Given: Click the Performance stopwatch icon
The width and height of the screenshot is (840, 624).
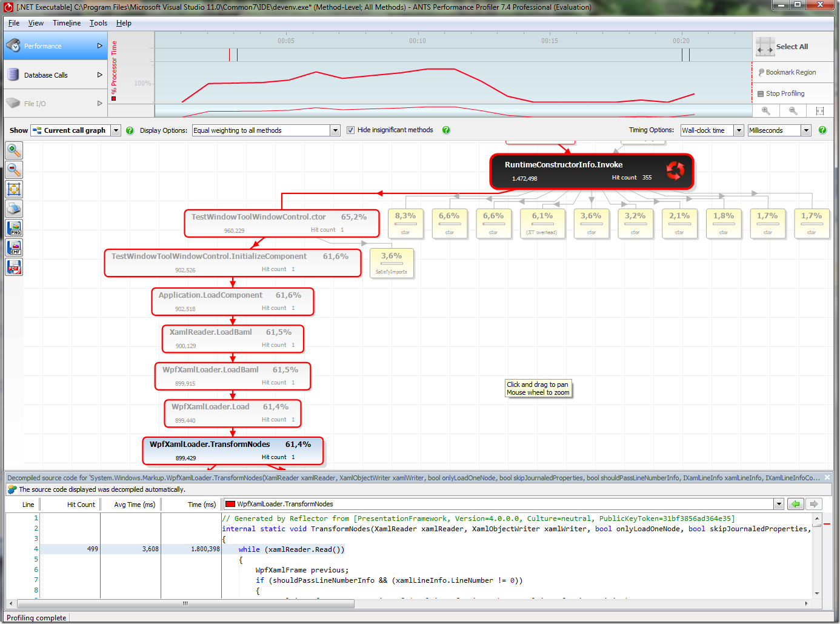Looking at the screenshot, I should tap(13, 45).
